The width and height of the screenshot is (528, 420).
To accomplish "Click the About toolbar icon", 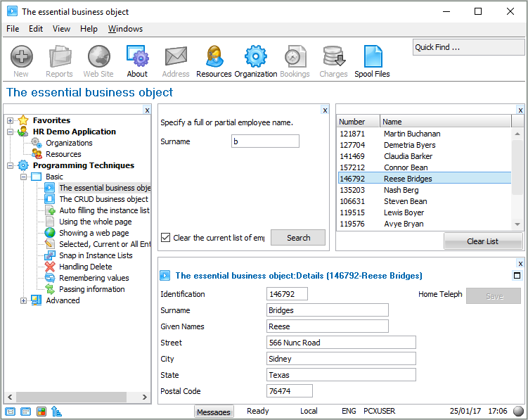I will point(137,61).
